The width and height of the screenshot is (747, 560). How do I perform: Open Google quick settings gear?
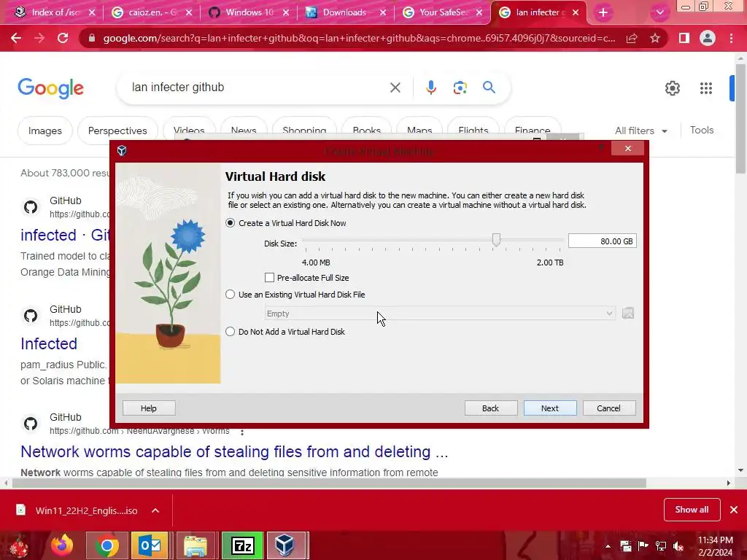pos(672,88)
